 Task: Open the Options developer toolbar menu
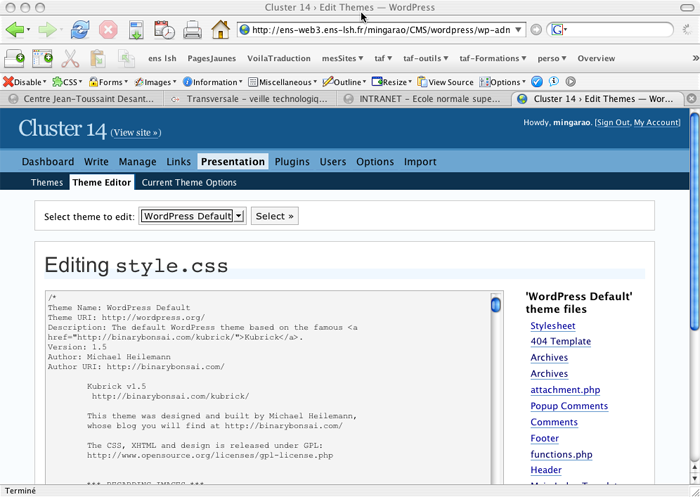pos(502,82)
